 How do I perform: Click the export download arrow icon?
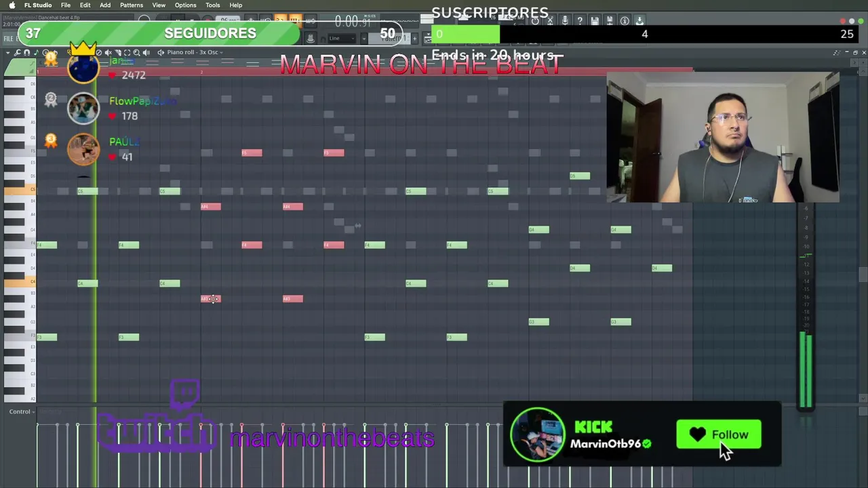(639, 21)
